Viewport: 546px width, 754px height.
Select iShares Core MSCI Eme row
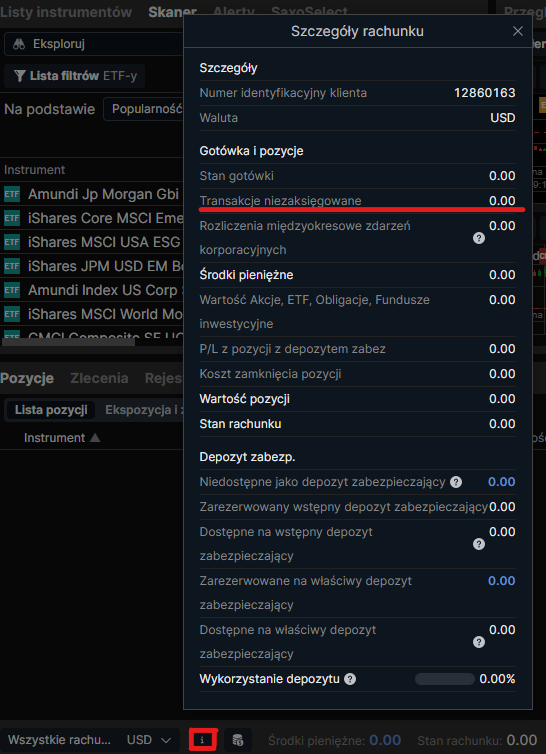point(92,218)
